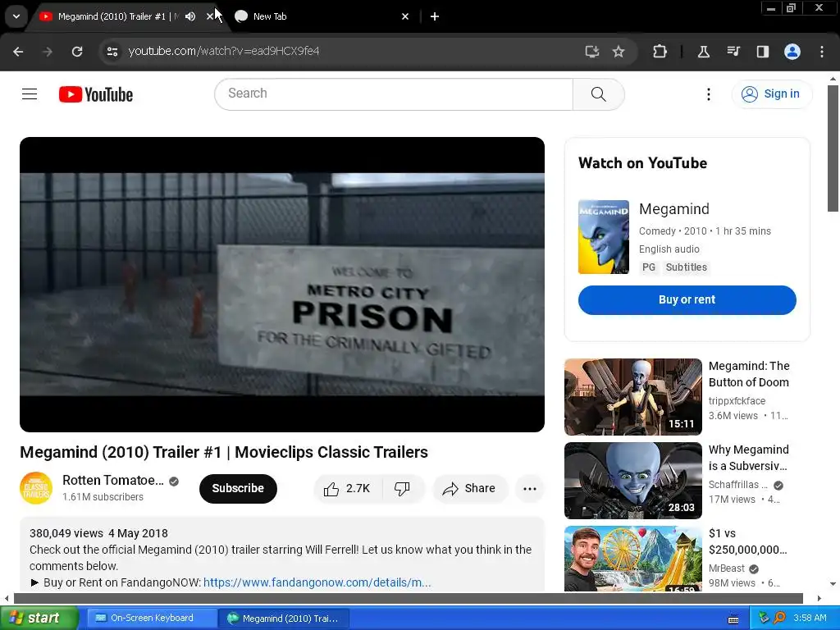This screenshot has width=840, height=630.
Task: Open media controls icon in toolbar
Action: (x=733, y=52)
